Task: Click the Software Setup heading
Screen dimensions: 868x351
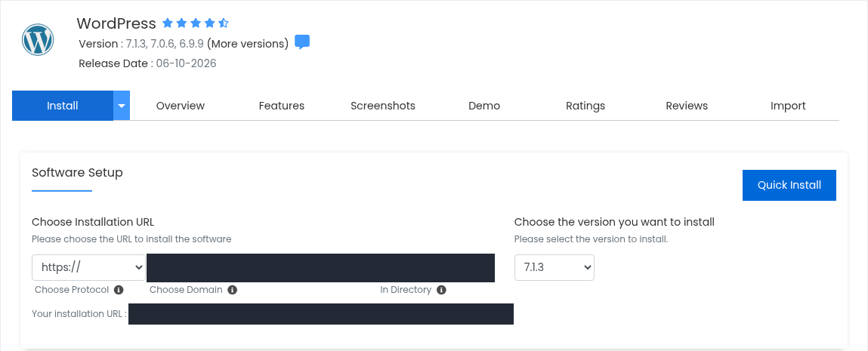Action: (x=78, y=172)
